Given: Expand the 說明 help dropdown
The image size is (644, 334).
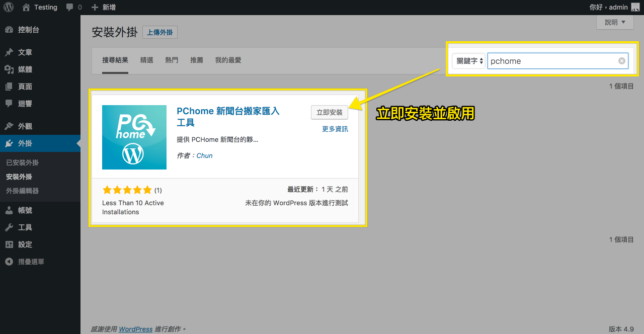Looking at the screenshot, I should pos(615,22).
